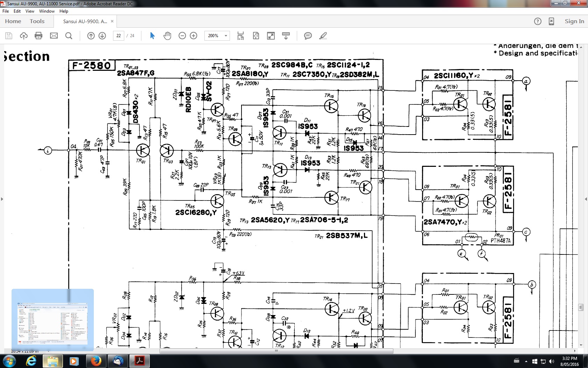Select the Sansui AU-9900 document tab
Screen dimensions: 588x368
[x=85, y=21]
